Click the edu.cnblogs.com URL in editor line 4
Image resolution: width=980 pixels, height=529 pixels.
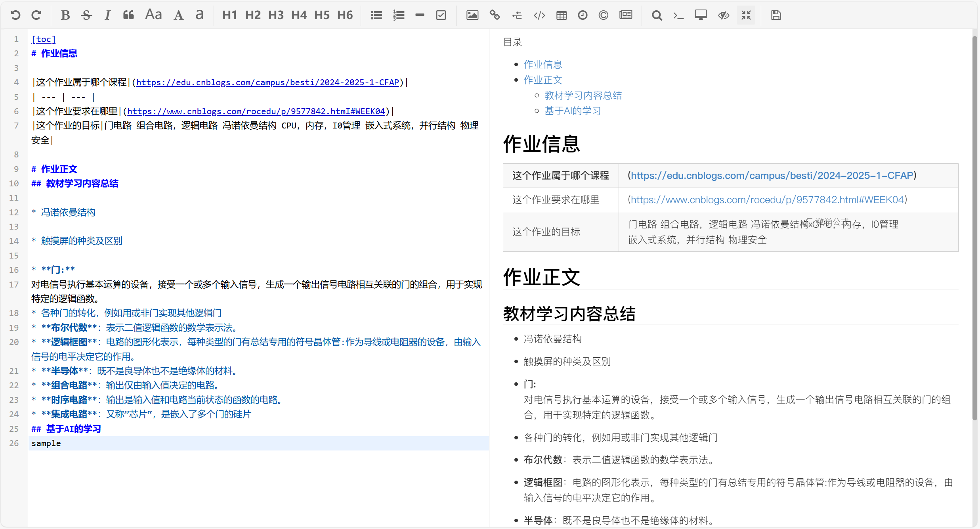267,82
